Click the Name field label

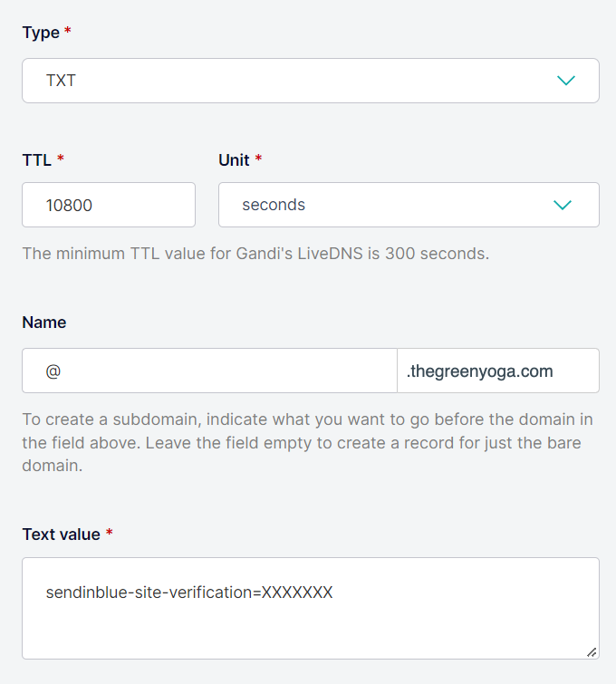point(44,323)
